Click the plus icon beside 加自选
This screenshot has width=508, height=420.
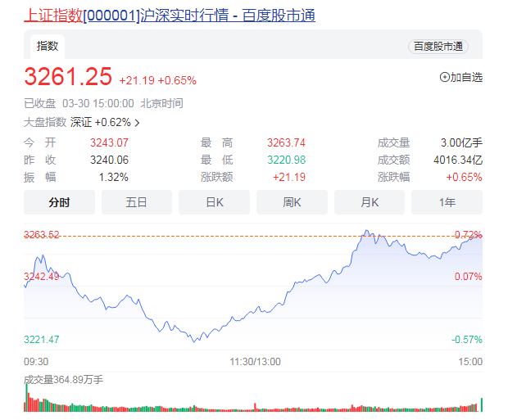(x=445, y=78)
